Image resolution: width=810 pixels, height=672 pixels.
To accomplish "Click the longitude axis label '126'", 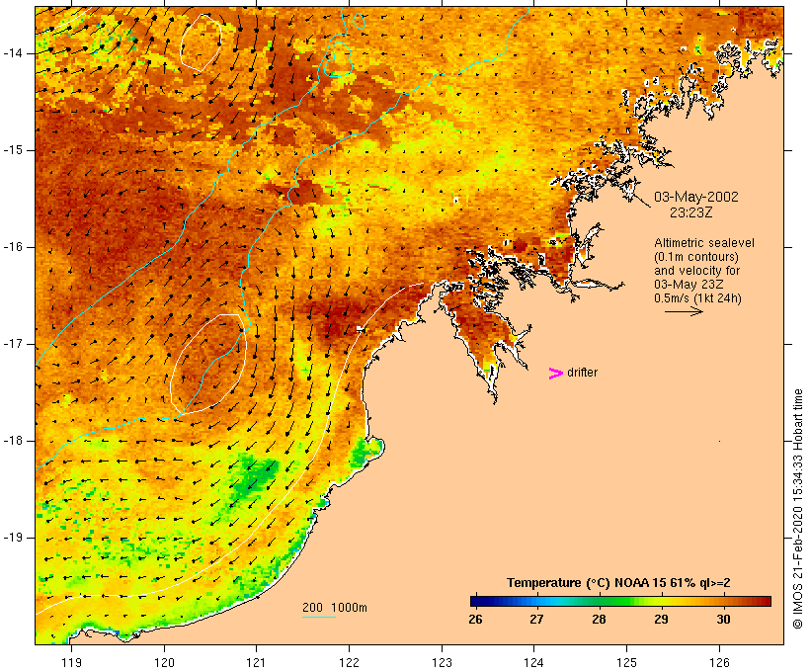I will 719,662.
